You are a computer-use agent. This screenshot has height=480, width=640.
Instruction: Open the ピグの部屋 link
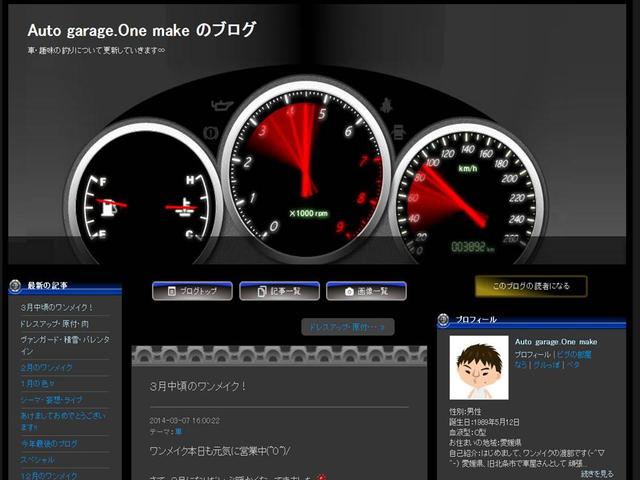point(574,354)
